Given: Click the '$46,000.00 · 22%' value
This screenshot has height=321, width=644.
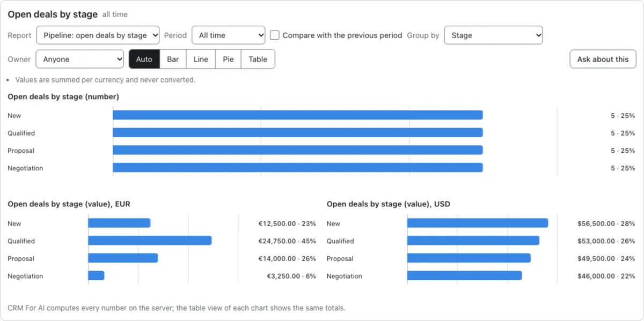Looking at the screenshot, I should click(606, 276).
